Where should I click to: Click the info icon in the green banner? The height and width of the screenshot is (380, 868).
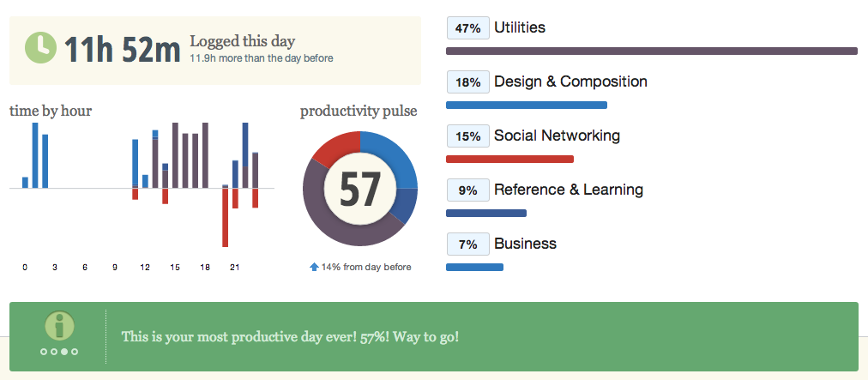click(59, 325)
